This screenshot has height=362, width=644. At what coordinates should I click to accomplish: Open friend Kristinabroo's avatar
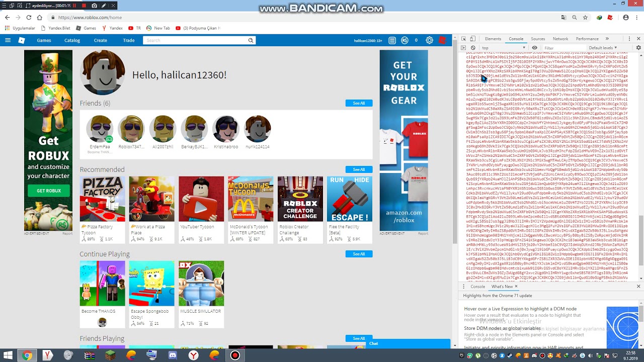[226, 129]
